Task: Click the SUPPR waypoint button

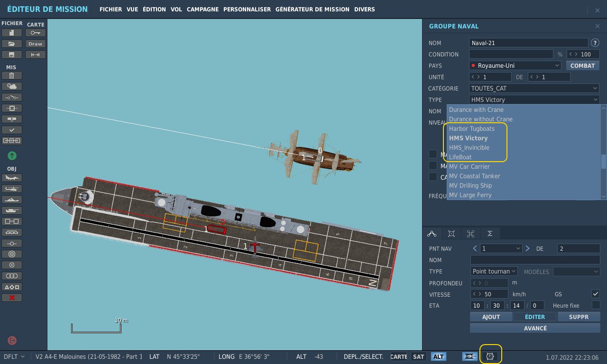Action: pos(579,317)
